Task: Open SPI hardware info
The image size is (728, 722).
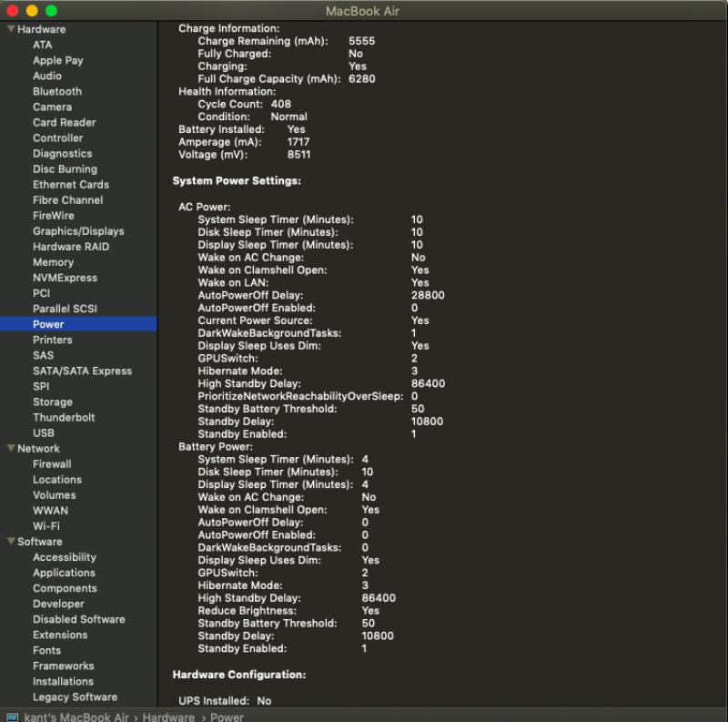Action: pyautogui.click(x=41, y=386)
